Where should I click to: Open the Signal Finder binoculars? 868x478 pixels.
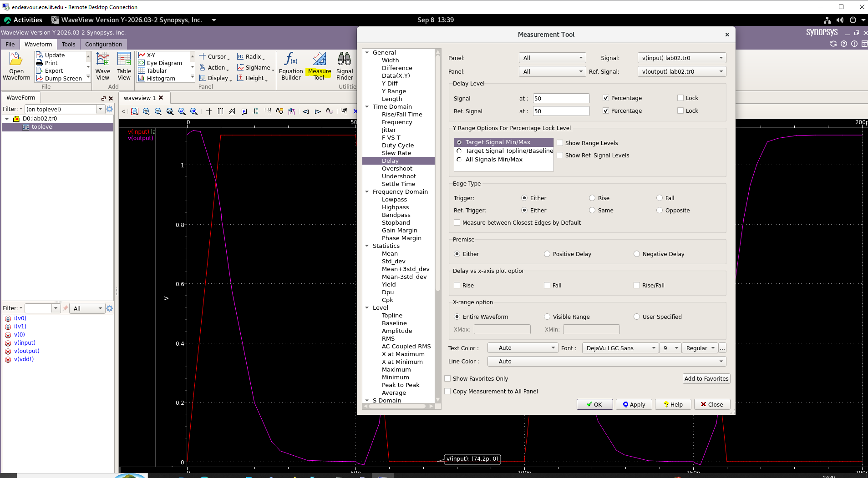pos(345,66)
